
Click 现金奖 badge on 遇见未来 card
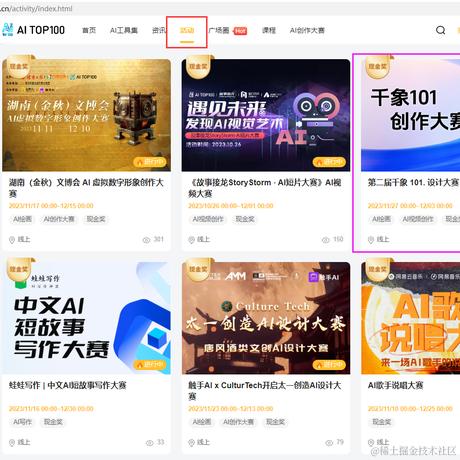pyautogui.click(x=198, y=66)
